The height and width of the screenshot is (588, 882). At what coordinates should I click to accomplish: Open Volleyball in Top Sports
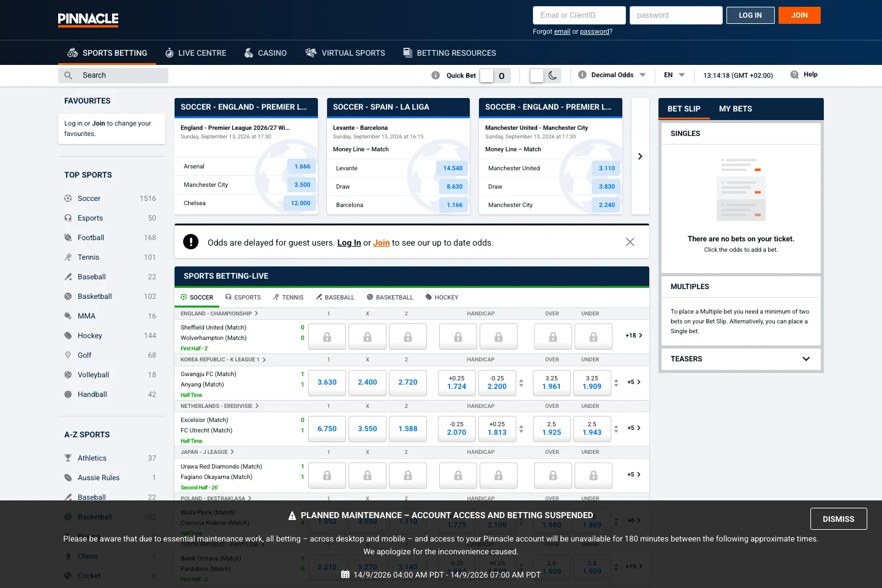click(x=110, y=375)
